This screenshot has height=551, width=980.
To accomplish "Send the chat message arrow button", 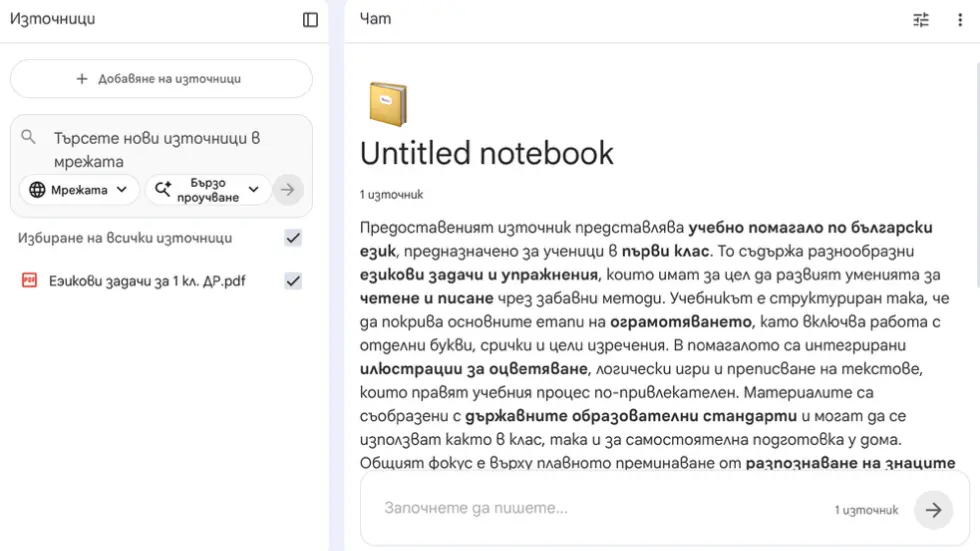I will [x=933, y=510].
